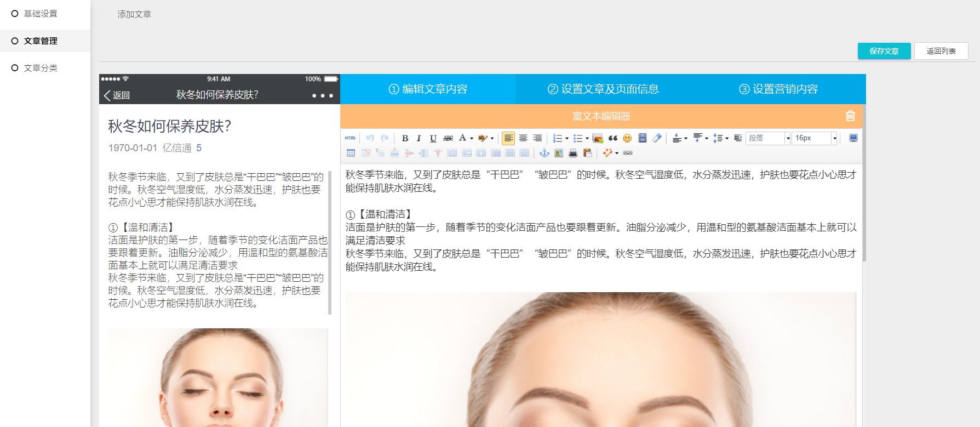
Task: Toggle italic formatting
Action: click(419, 138)
